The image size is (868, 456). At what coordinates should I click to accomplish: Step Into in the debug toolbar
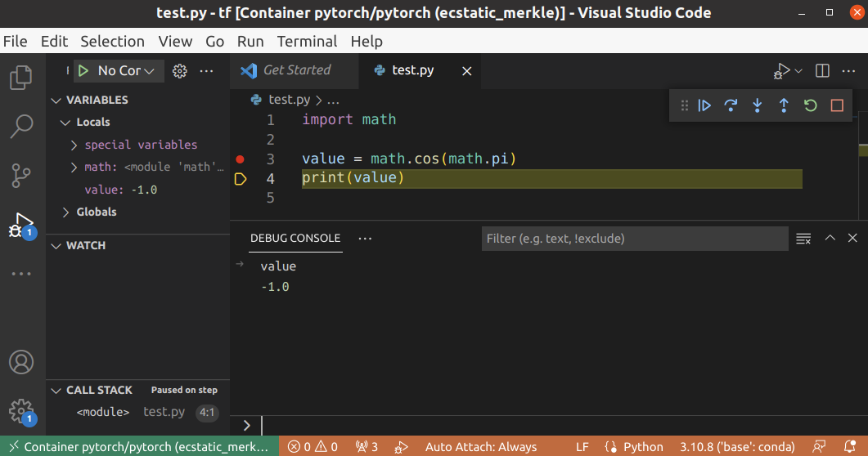click(x=758, y=105)
